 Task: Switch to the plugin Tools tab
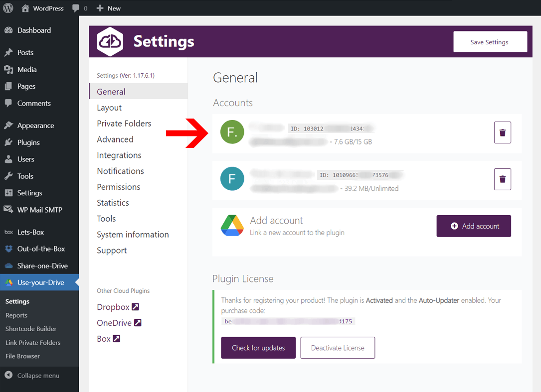106,219
